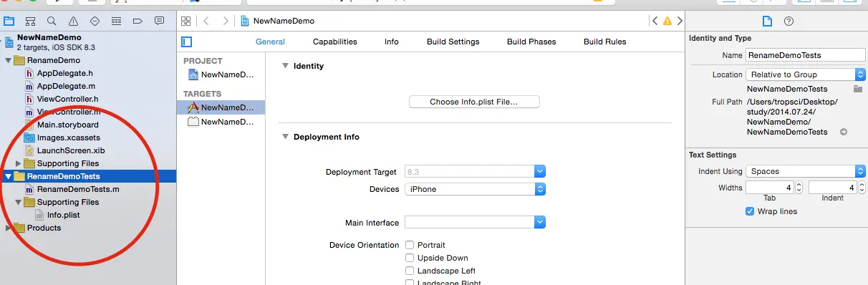
Task: Open the Project navigator folder icon
Action: (9, 21)
